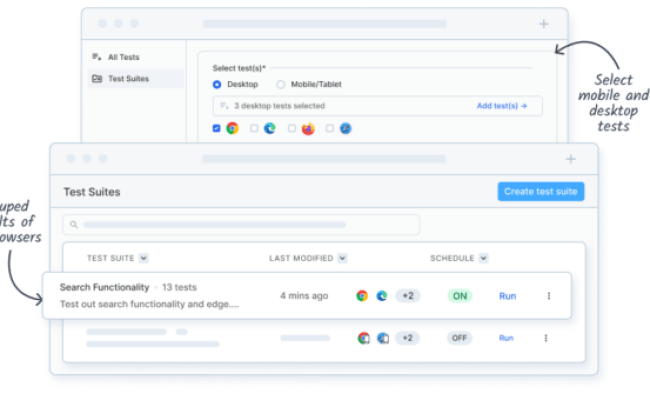Screen dimensions: 650x400
Task: Open TEST SUITE column sort dropdown
Action: pyautogui.click(x=143, y=258)
